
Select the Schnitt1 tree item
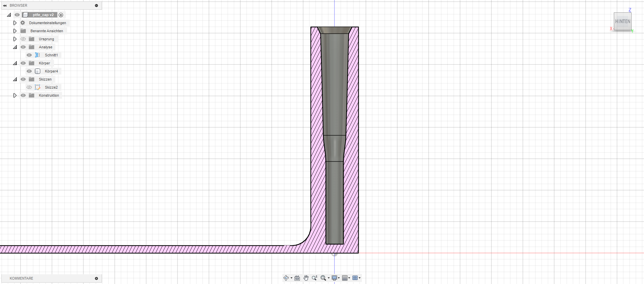click(x=51, y=55)
